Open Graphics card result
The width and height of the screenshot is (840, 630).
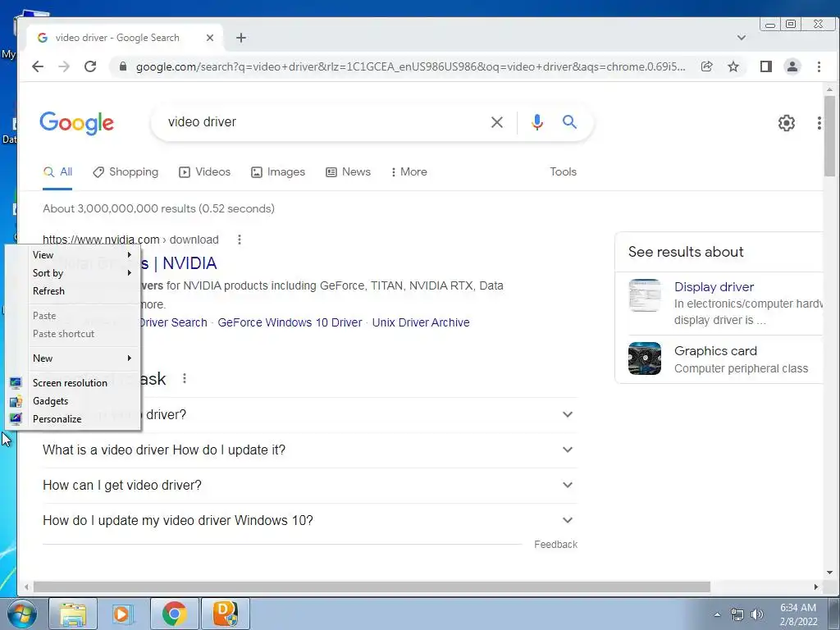(715, 351)
